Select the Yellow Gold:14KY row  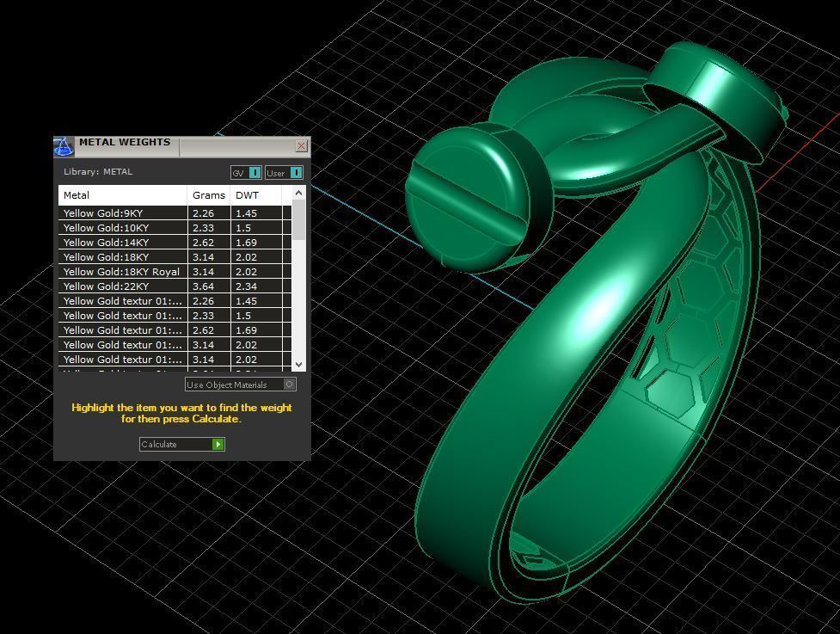(175, 243)
